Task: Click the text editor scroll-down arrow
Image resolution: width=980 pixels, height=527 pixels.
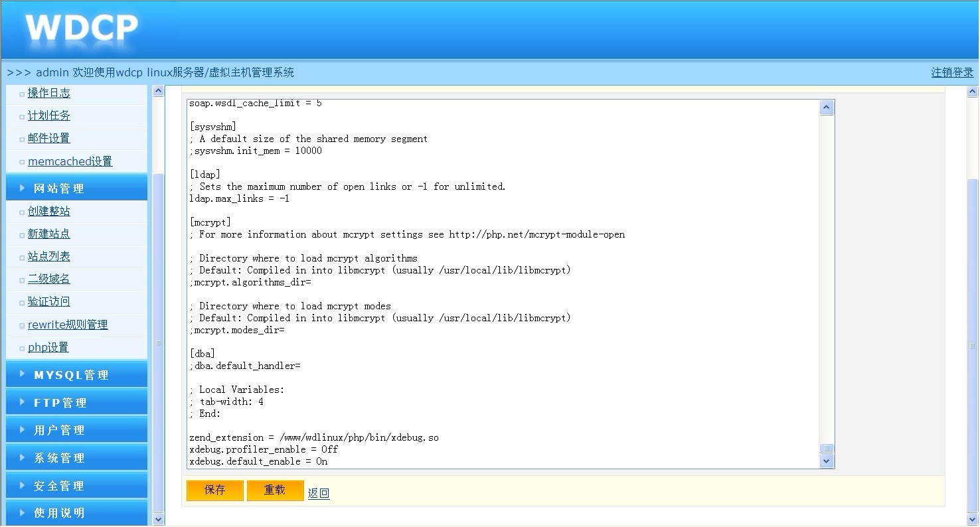Action: click(826, 461)
